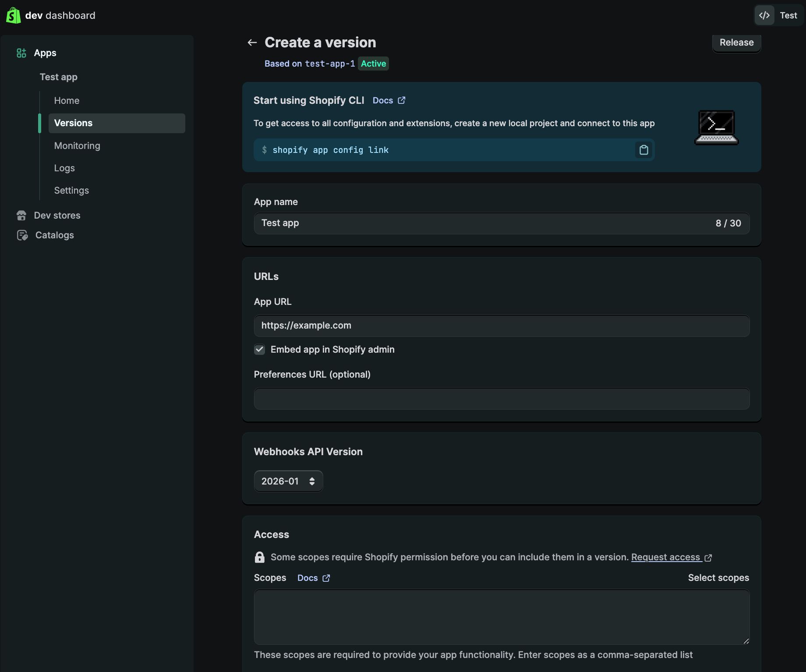Open Apps in the sidebar
This screenshot has height=672, width=806.
45,53
